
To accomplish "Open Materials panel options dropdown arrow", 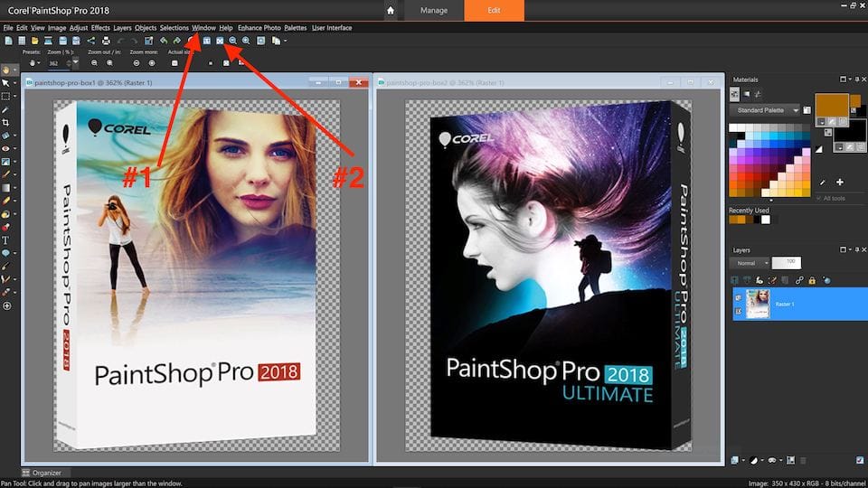I will 850,80.
